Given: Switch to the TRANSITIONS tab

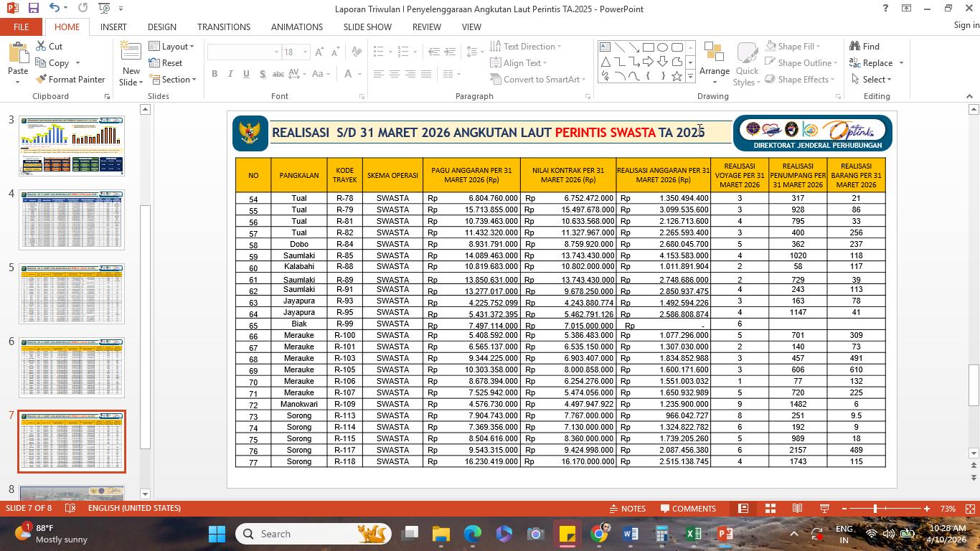Looking at the screenshot, I should 224,27.
